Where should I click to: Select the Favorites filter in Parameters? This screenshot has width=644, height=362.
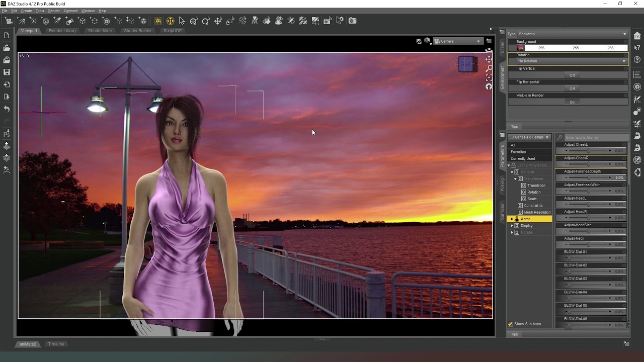pyautogui.click(x=530, y=152)
